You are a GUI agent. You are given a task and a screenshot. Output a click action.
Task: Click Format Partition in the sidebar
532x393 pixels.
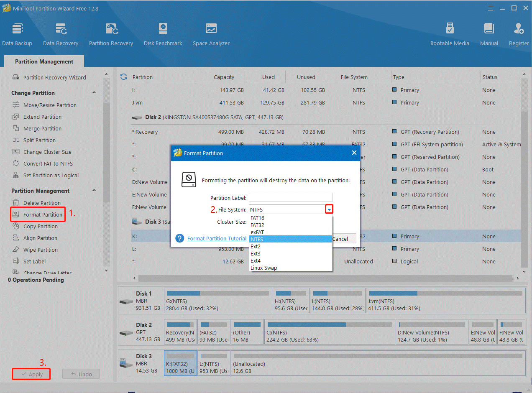pos(43,214)
